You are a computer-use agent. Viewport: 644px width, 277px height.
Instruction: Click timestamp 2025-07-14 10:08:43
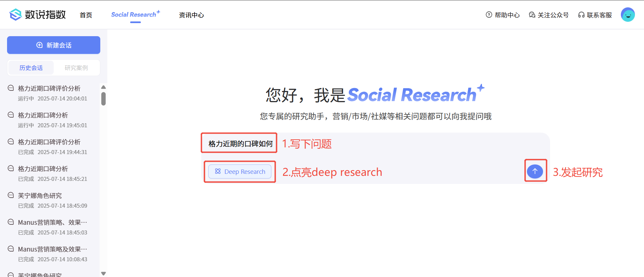pyautogui.click(x=62, y=259)
